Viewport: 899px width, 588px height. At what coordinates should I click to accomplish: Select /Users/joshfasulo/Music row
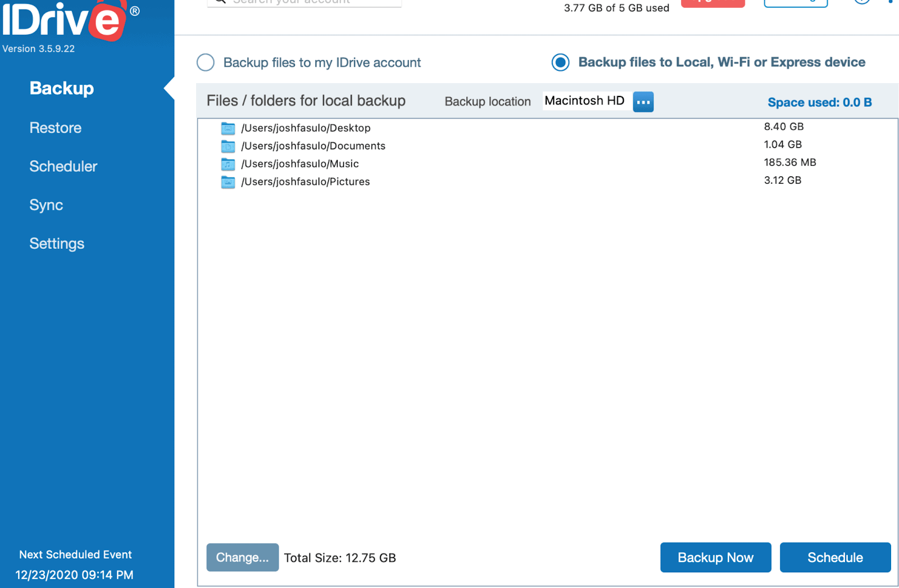pyautogui.click(x=547, y=164)
